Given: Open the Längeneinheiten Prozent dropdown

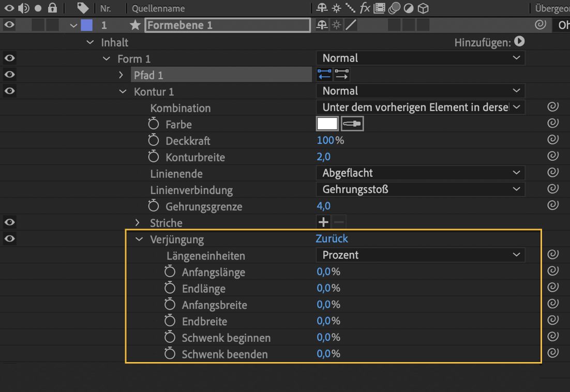Looking at the screenshot, I should click(x=420, y=255).
